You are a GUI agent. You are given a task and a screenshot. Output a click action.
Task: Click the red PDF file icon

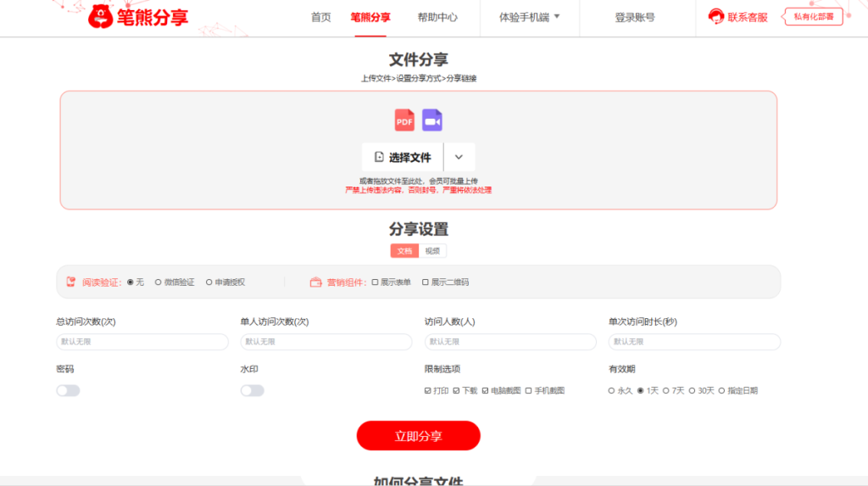click(404, 120)
